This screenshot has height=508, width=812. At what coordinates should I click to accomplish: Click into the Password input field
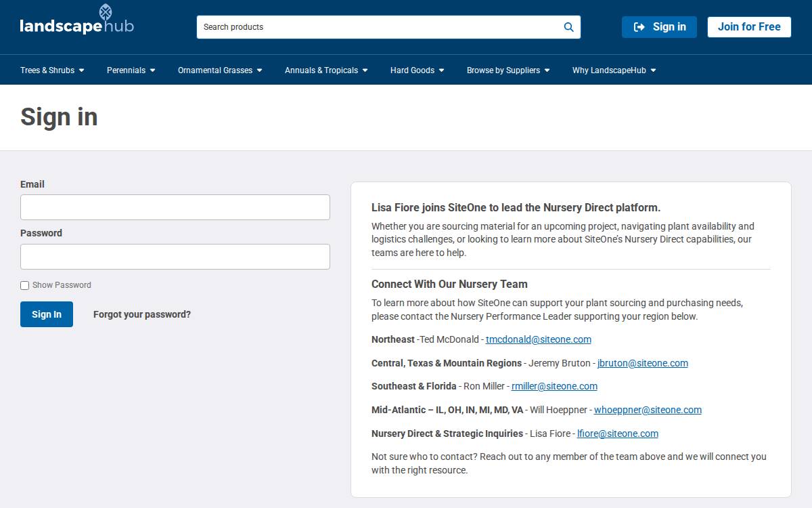click(175, 257)
